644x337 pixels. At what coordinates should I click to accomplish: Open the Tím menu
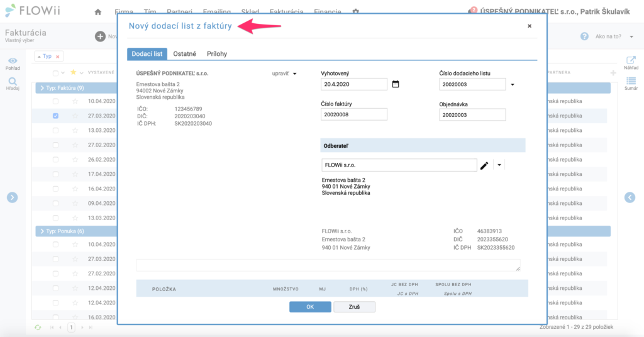(150, 11)
